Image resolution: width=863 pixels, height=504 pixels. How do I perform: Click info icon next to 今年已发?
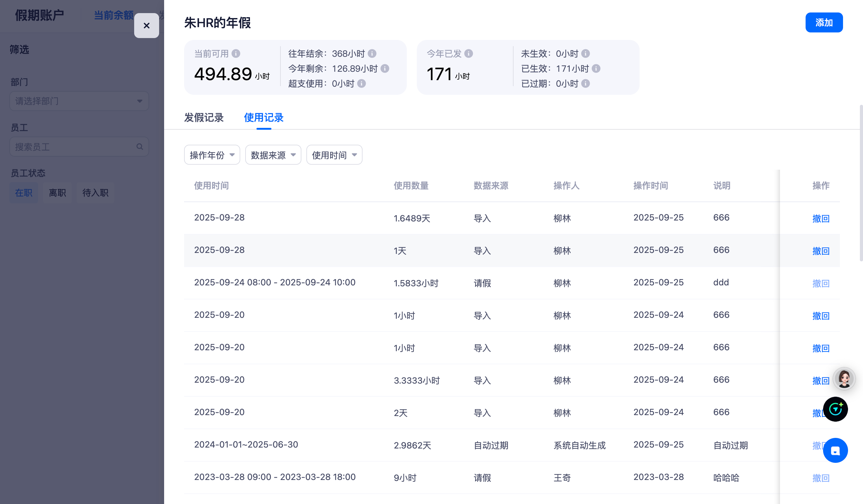click(469, 54)
